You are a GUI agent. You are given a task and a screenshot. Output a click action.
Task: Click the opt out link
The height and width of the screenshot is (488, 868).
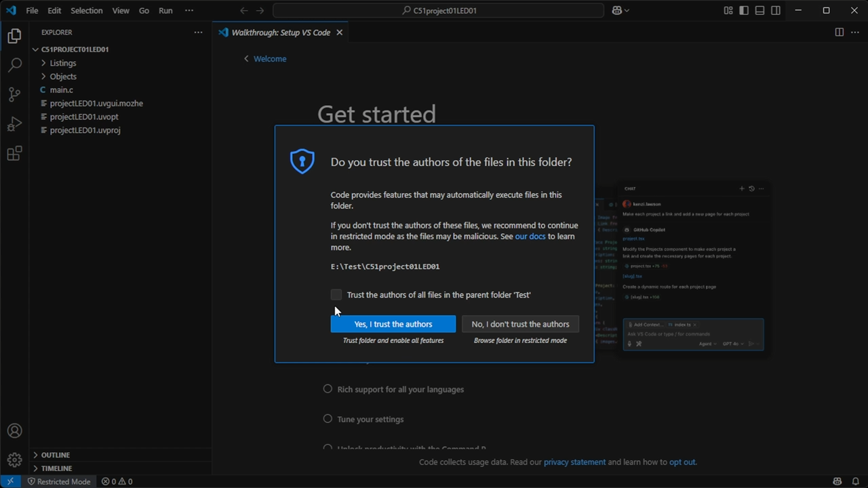coord(682,462)
